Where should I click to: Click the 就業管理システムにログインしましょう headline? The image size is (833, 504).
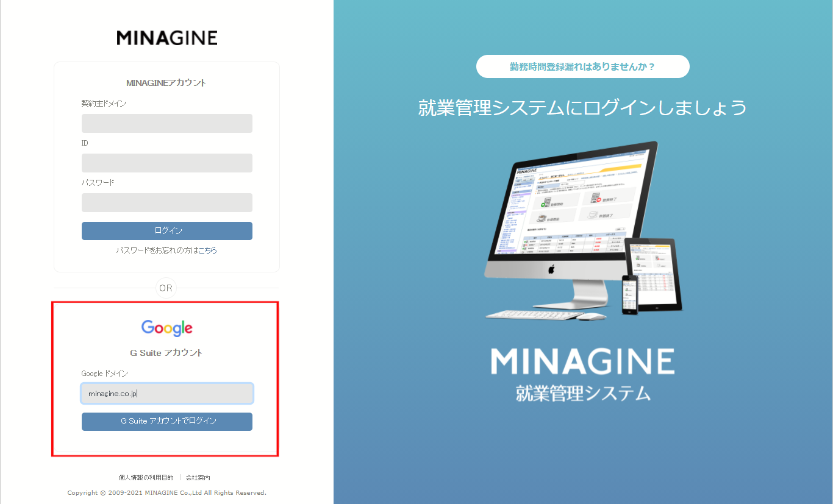point(583,108)
